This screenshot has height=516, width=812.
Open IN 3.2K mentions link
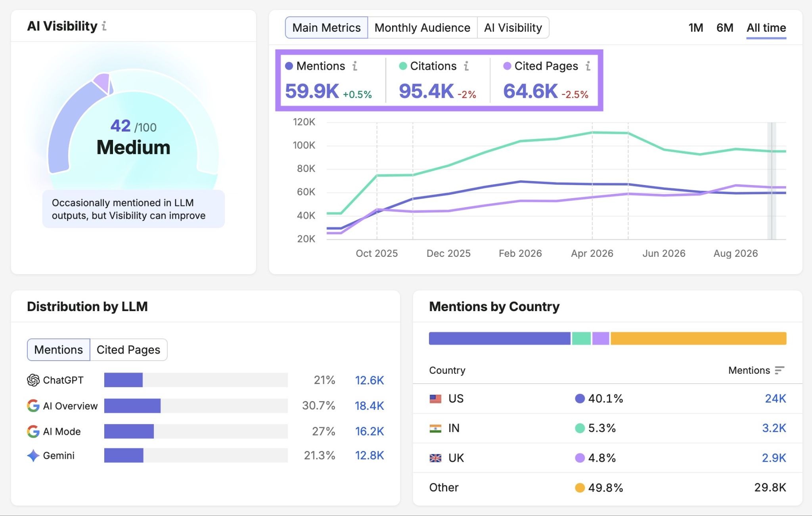pyautogui.click(x=774, y=428)
